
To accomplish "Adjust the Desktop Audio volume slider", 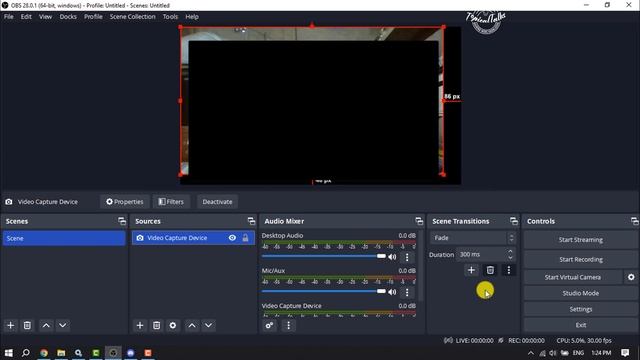I will 324,256.
